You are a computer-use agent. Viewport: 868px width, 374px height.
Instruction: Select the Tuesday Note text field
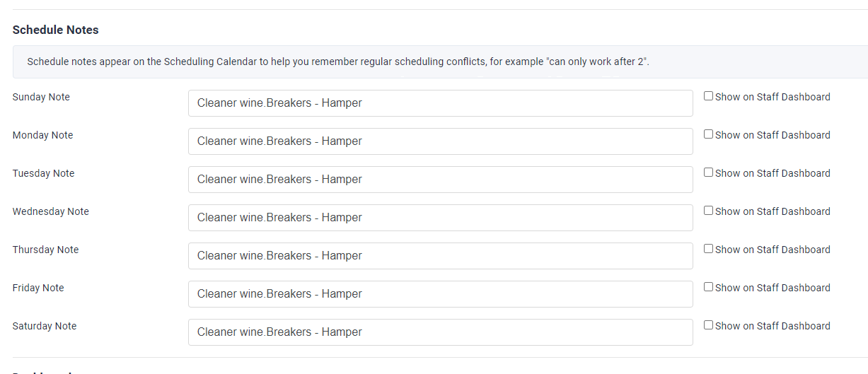(440, 180)
